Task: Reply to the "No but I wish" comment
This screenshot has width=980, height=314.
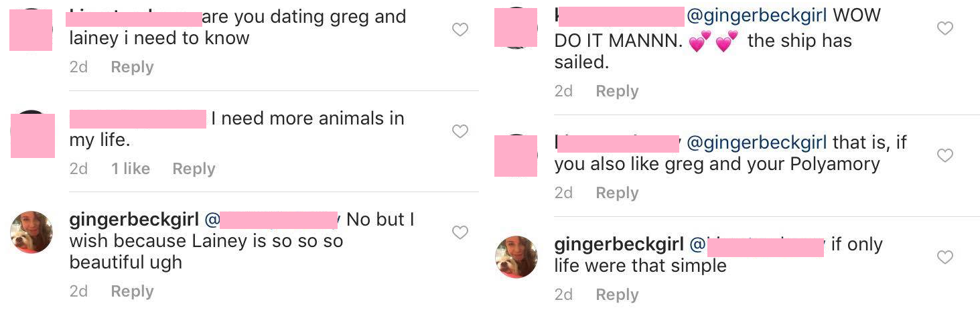Action: [x=132, y=291]
